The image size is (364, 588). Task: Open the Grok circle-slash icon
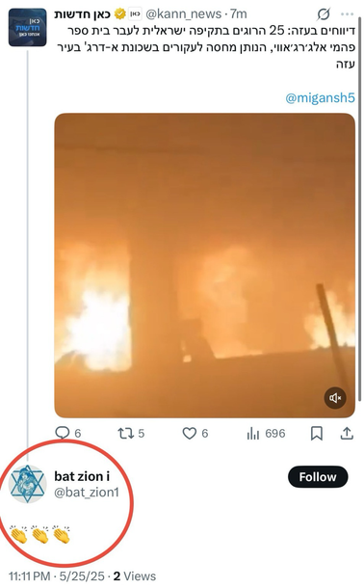(324, 14)
